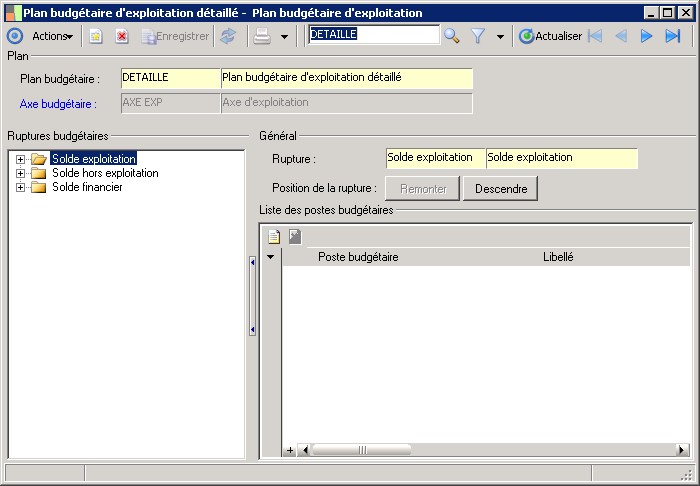Close the window
This screenshot has height=486, width=700.
[x=685, y=13]
